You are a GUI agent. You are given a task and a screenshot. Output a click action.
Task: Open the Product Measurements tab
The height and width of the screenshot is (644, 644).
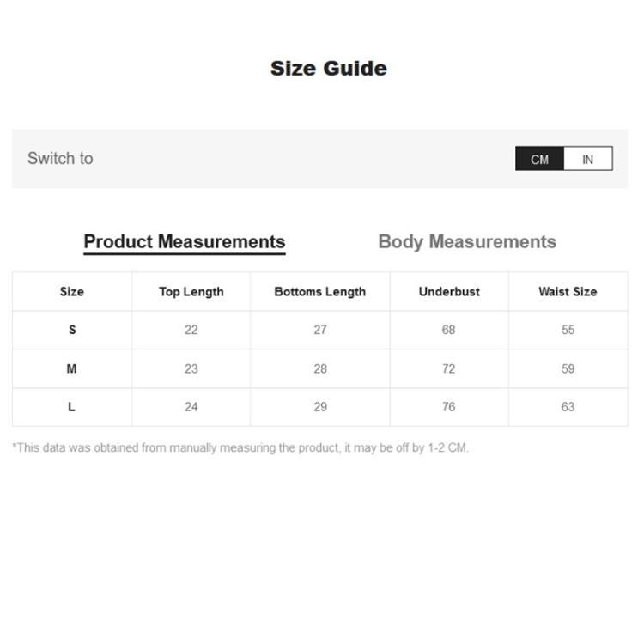pos(185,242)
